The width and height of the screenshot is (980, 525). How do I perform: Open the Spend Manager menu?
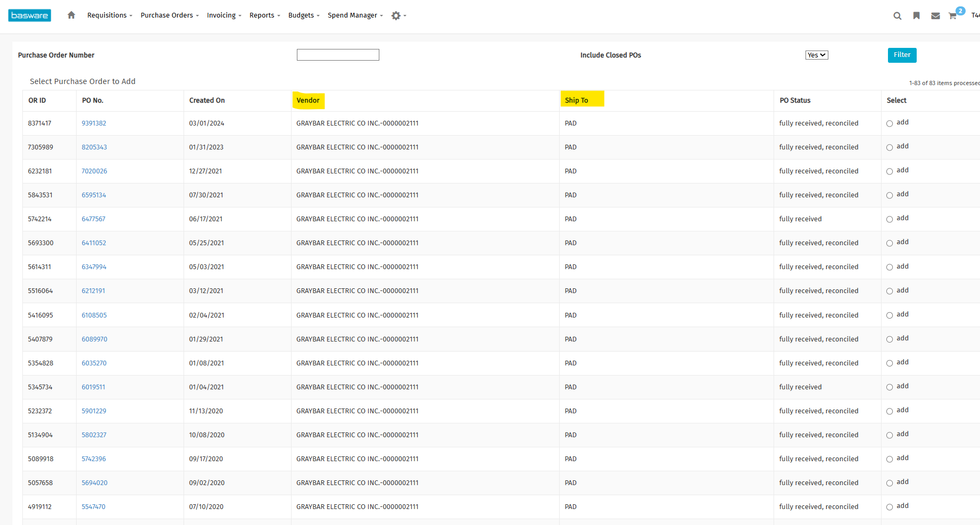[355, 15]
